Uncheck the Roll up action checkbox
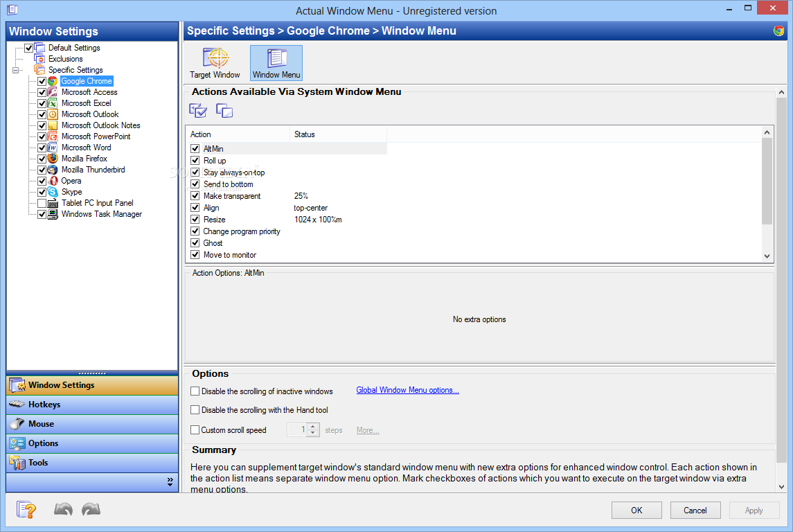This screenshot has width=793, height=532. pyautogui.click(x=195, y=160)
